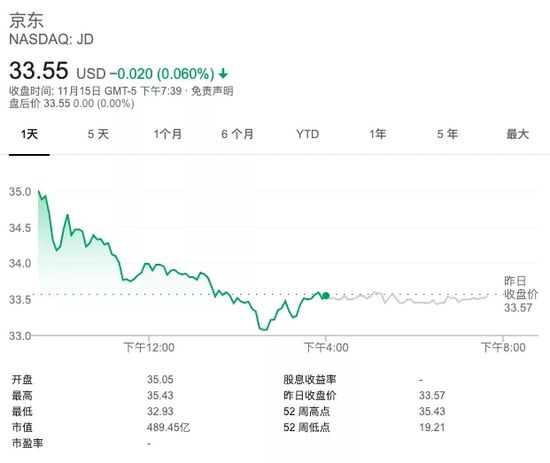Click the grey after-hours price line

click(407, 298)
